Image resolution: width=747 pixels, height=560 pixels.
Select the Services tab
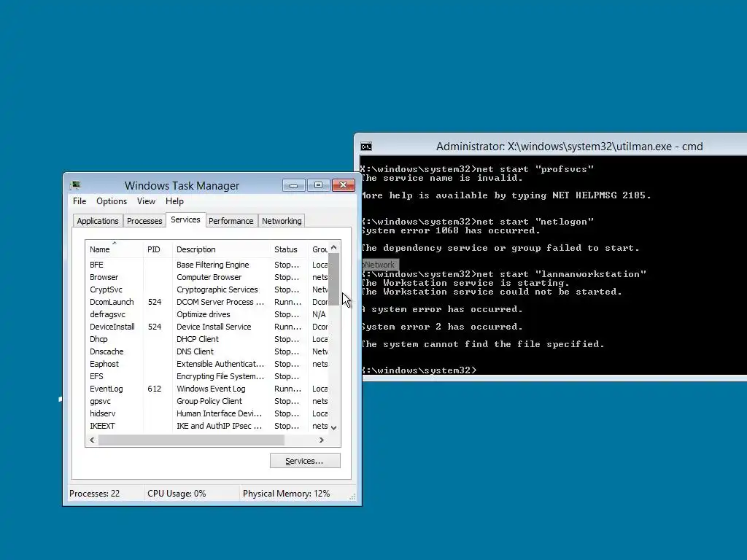pyautogui.click(x=186, y=219)
